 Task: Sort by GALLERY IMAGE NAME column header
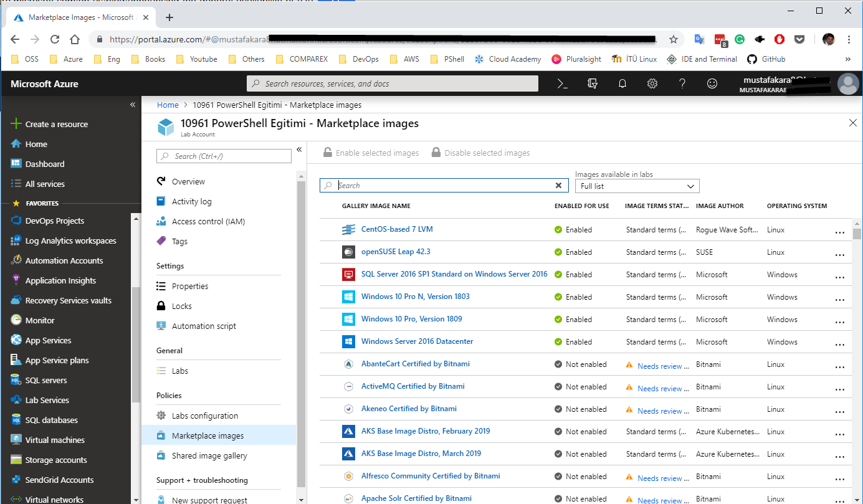376,206
